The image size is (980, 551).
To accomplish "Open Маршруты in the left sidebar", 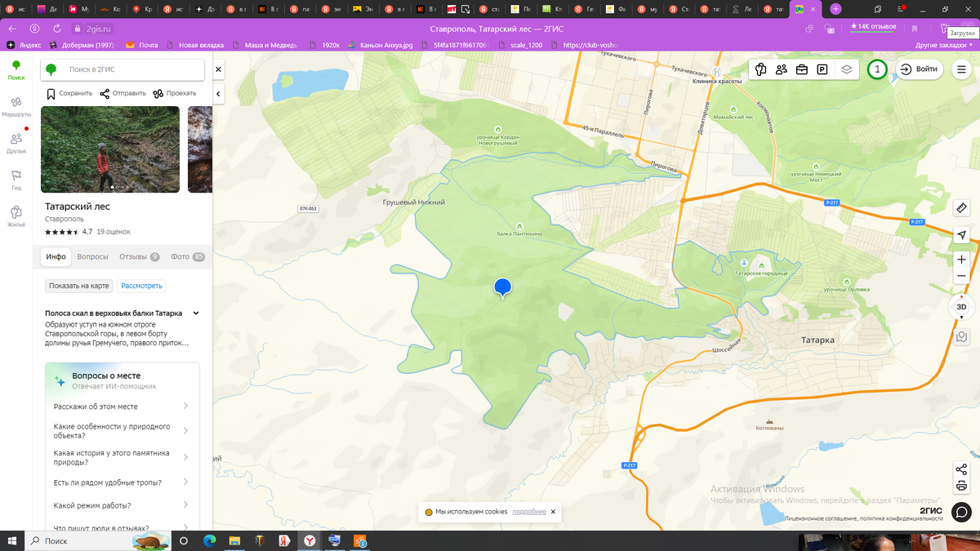I will [x=16, y=106].
